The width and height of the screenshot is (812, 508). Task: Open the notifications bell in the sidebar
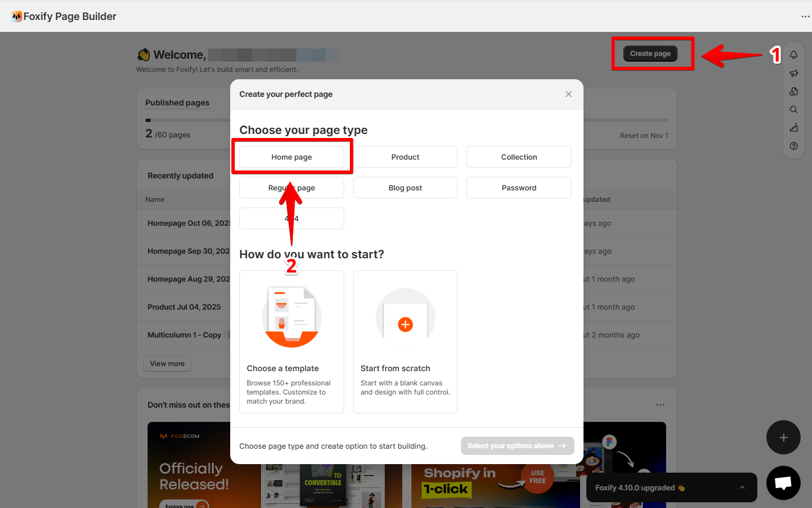(794, 55)
